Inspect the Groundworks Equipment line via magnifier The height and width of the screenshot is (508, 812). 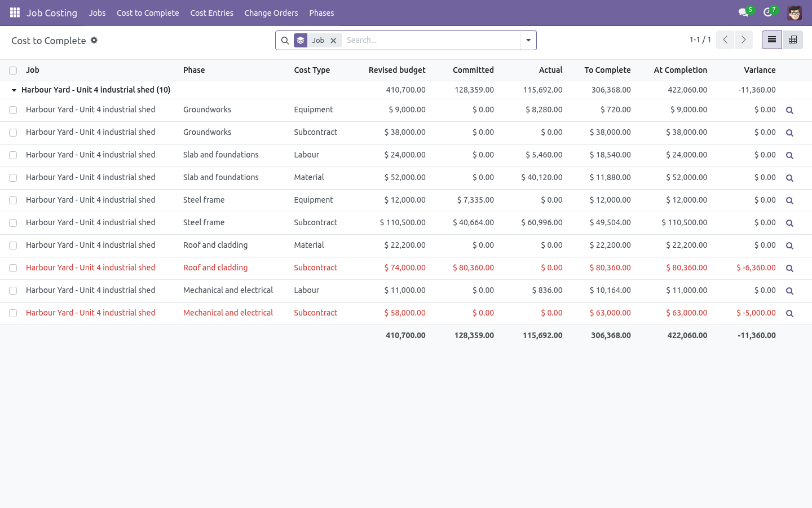point(789,111)
